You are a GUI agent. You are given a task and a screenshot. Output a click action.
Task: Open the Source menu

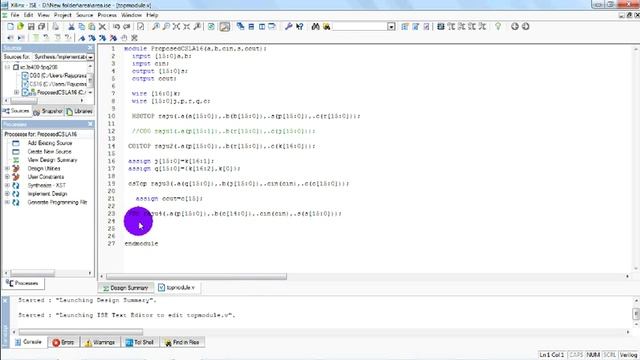click(x=84, y=15)
